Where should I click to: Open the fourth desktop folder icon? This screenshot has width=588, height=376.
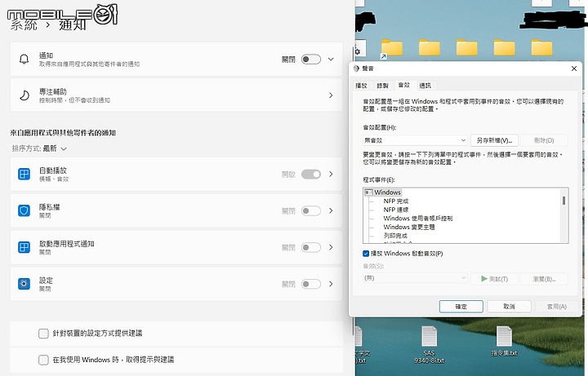click(x=504, y=47)
